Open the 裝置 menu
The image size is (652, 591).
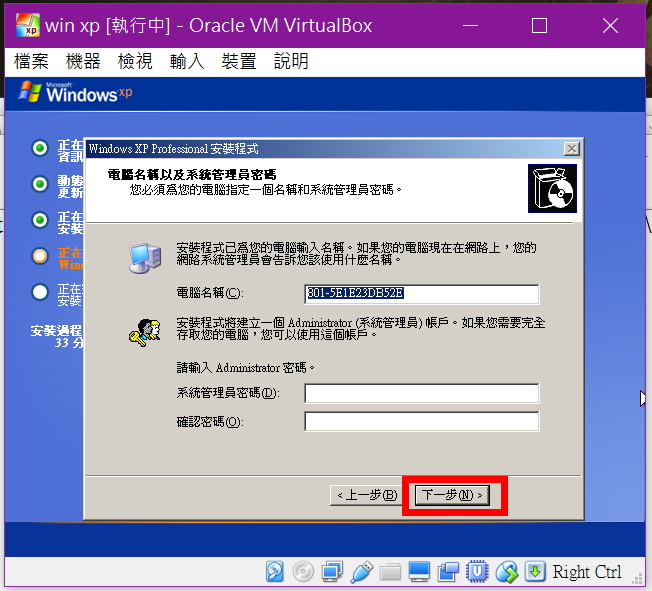(x=239, y=62)
